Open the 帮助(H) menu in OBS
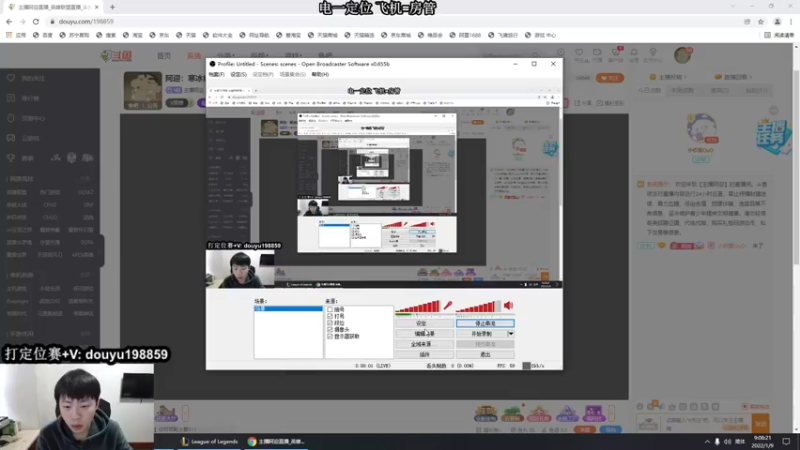 320,74
